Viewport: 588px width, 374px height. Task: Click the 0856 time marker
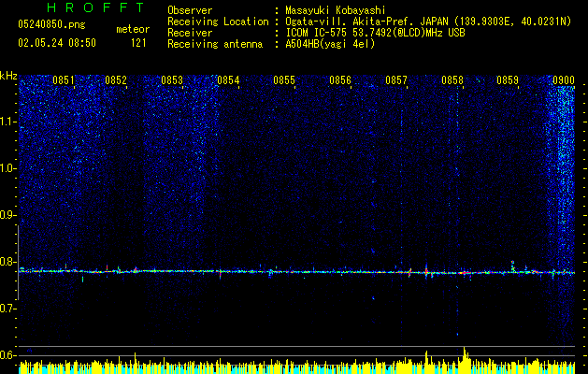(340, 80)
